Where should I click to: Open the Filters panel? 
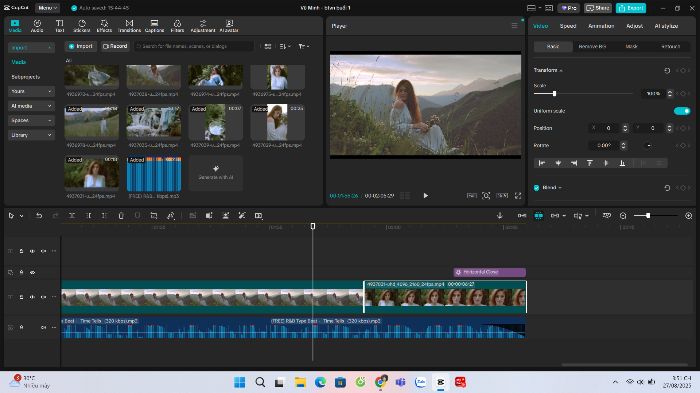[x=177, y=26]
